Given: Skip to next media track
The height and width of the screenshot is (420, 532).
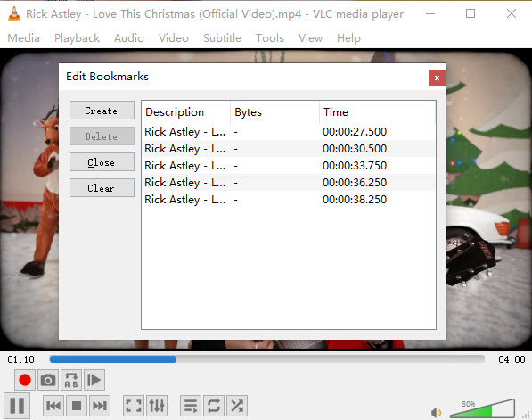Looking at the screenshot, I should tap(100, 406).
